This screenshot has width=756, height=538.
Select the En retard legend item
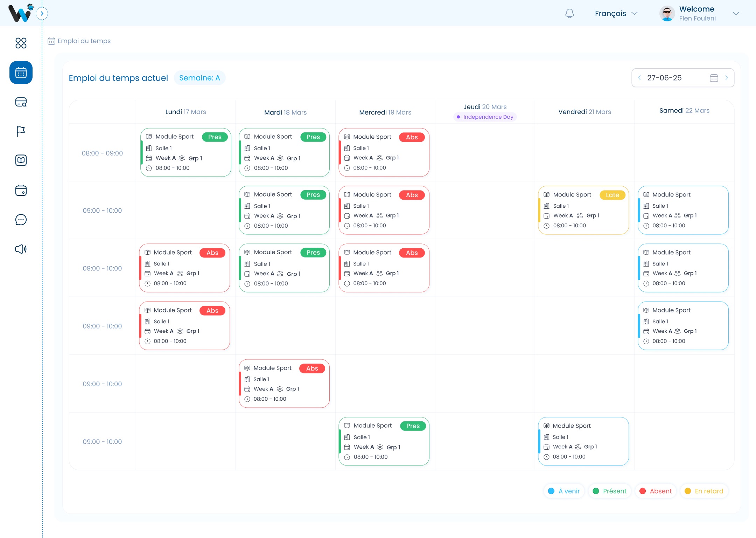[x=704, y=491]
